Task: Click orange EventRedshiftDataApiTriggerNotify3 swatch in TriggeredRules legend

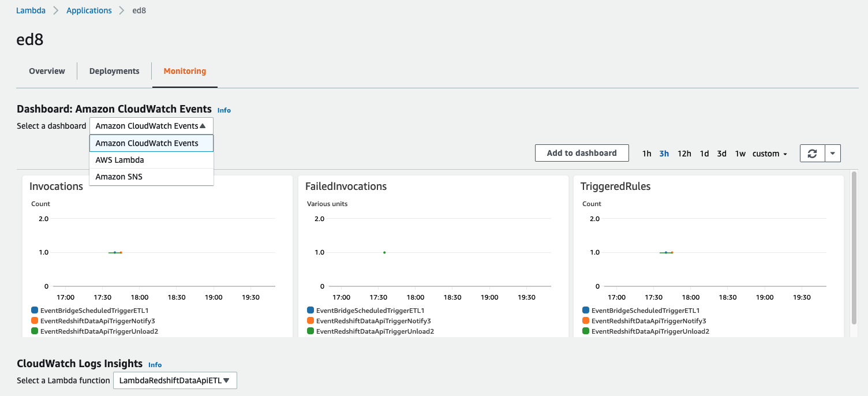Action: click(x=586, y=320)
